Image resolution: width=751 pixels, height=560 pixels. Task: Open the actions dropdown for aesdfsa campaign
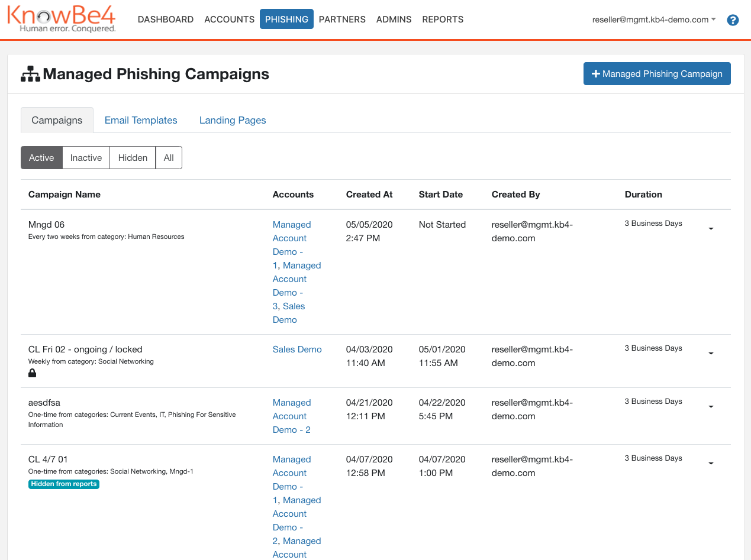coord(711,406)
